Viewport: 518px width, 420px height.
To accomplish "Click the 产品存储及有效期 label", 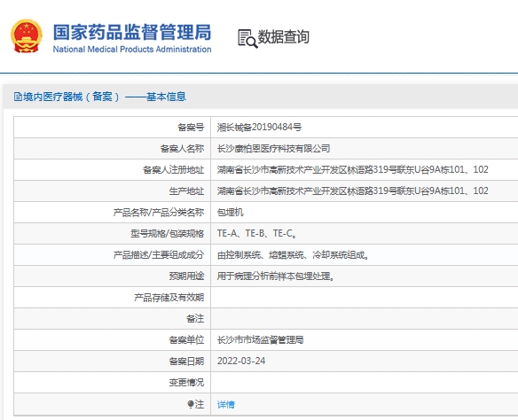I will click(169, 297).
